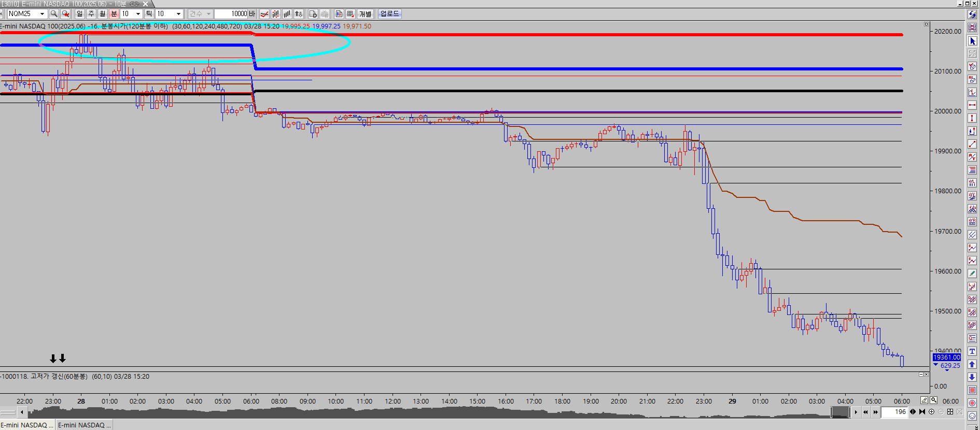
Task: Toggle the 일 (daily) period button
Action: [x=80, y=14]
